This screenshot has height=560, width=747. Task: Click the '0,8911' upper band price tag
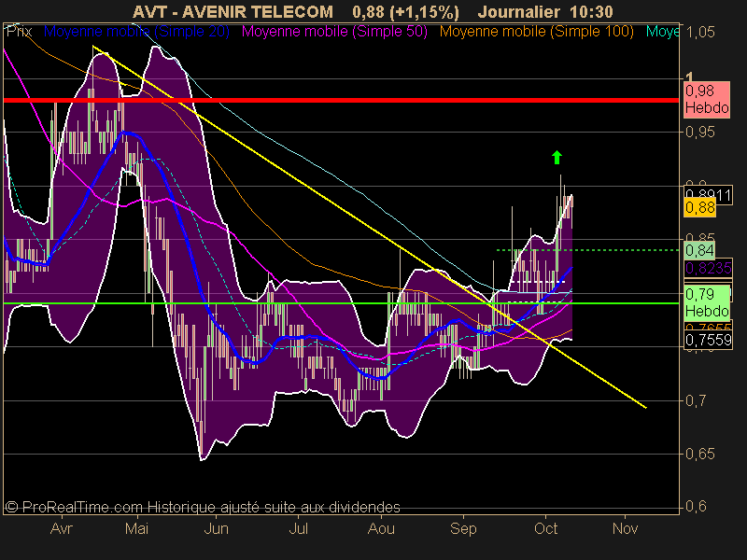(x=708, y=195)
